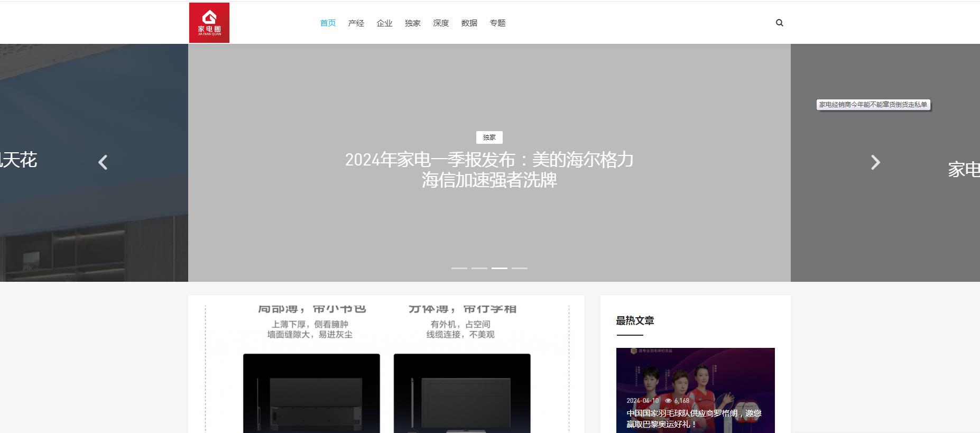Go to previous slide arrow

(x=103, y=162)
